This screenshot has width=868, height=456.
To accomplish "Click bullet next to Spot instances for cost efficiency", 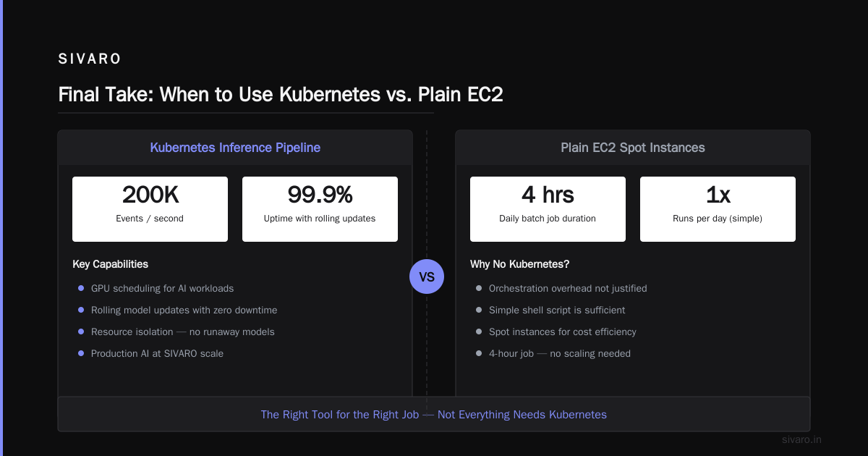I will point(479,332).
